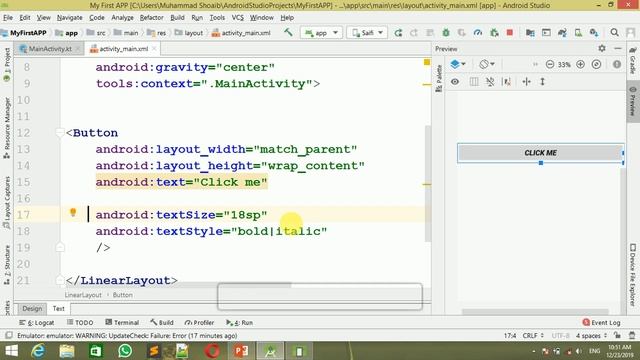Open the SDK Manager icon

click(593, 33)
